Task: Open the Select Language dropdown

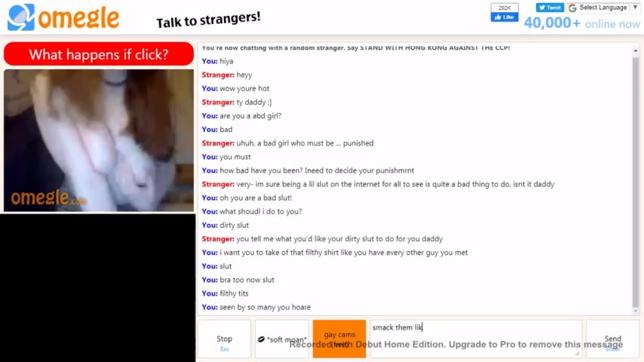Action: [x=603, y=8]
